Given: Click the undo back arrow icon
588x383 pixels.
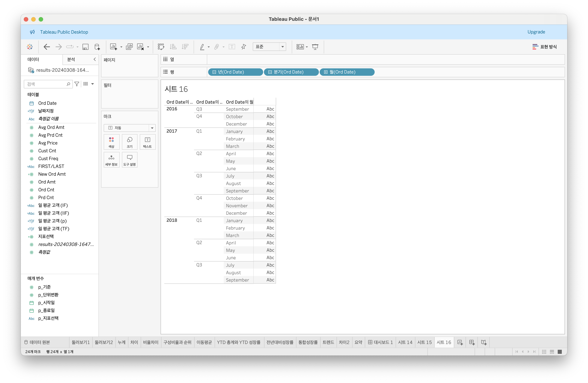Looking at the screenshot, I should tap(46, 47).
